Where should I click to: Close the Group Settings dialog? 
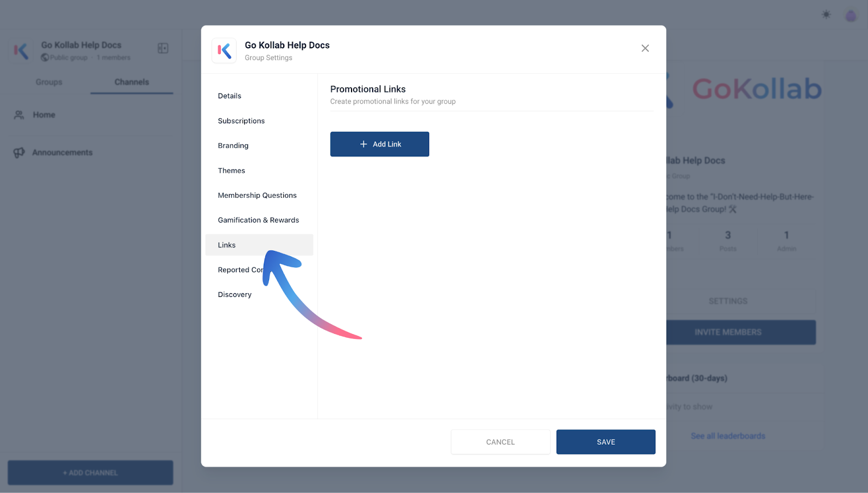click(645, 48)
